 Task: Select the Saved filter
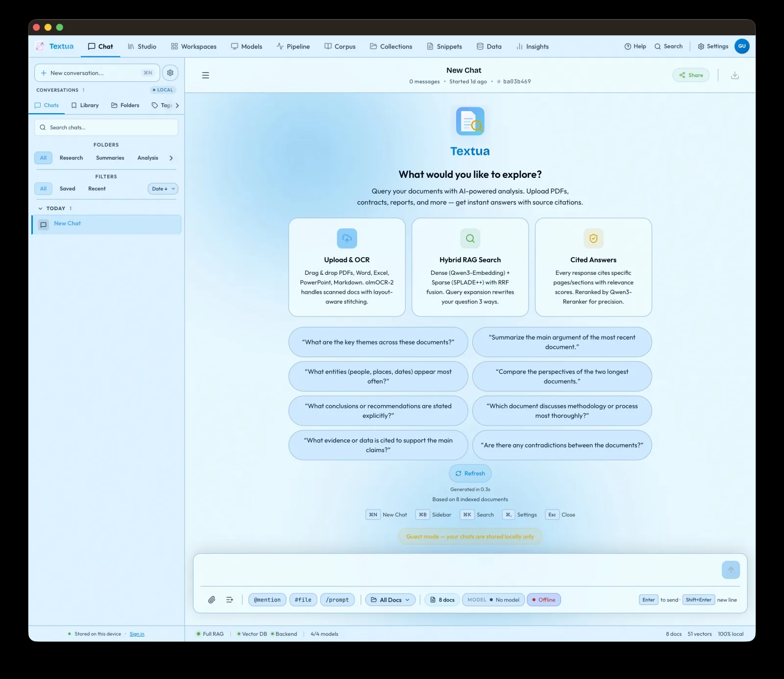pyautogui.click(x=67, y=189)
